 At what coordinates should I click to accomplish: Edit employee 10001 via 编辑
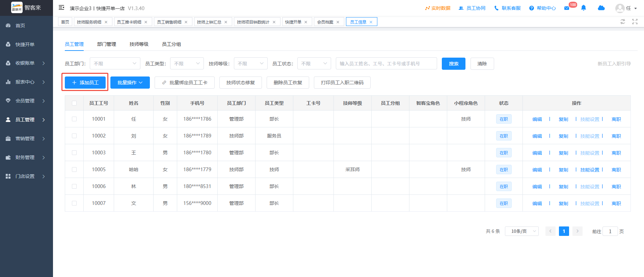click(537, 119)
